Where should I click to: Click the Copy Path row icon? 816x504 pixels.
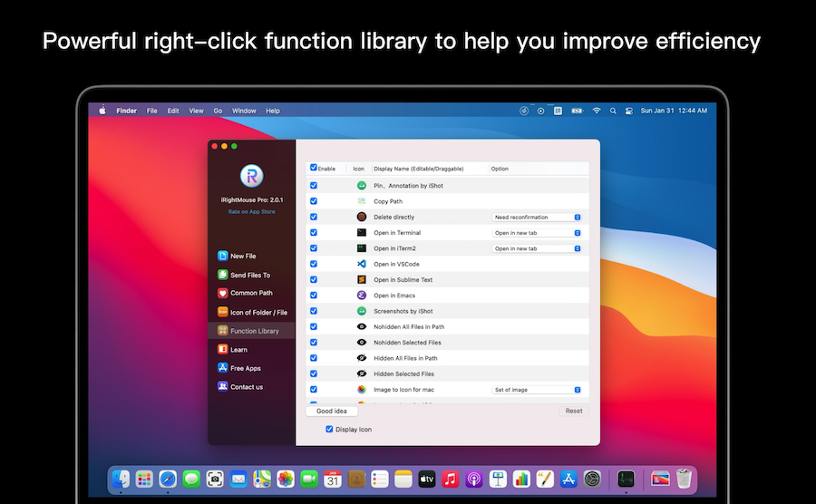coord(362,201)
